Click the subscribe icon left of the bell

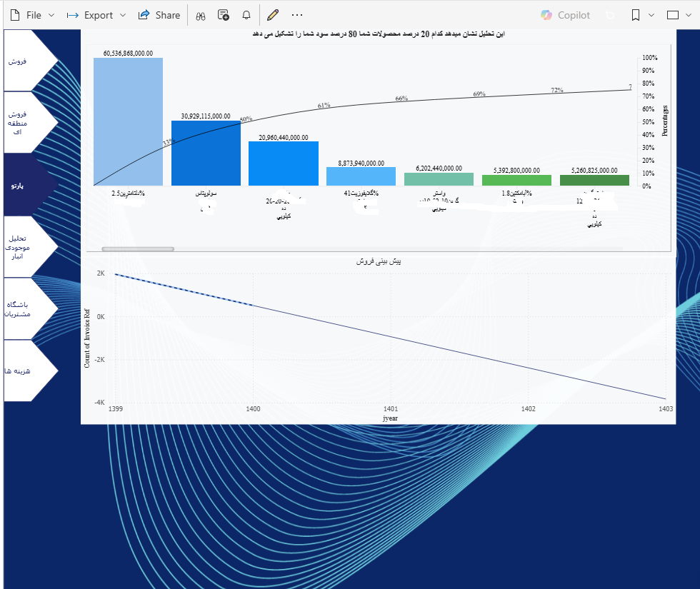(224, 15)
